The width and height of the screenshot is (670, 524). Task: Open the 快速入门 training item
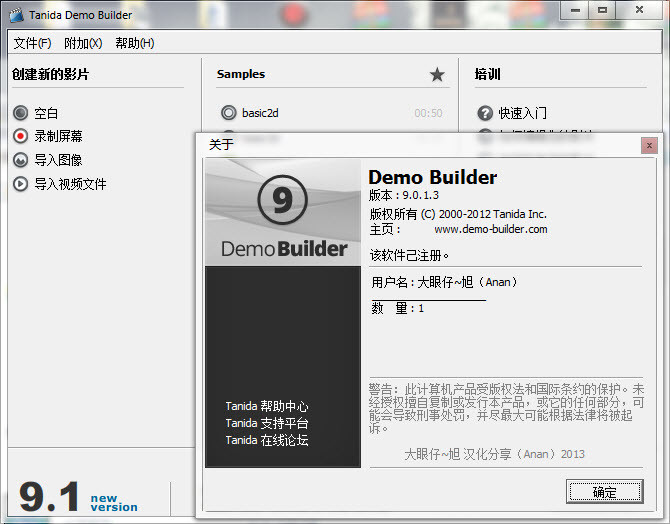pyautogui.click(x=523, y=113)
